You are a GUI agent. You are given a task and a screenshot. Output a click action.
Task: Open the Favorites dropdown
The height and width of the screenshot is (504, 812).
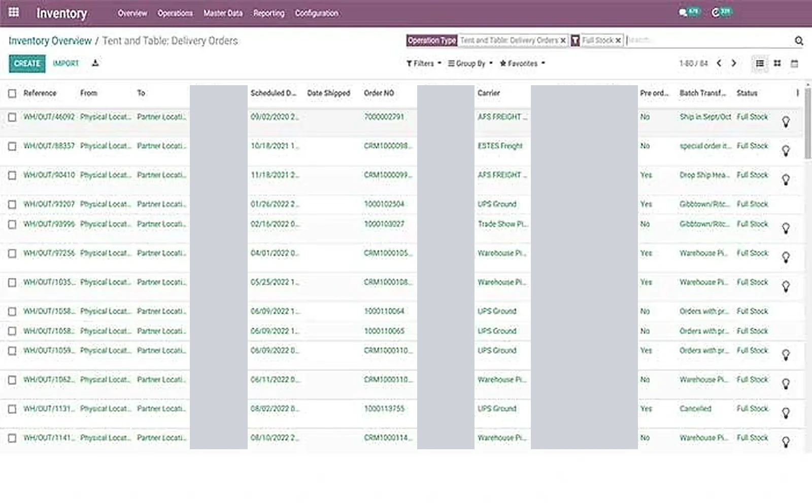click(522, 63)
